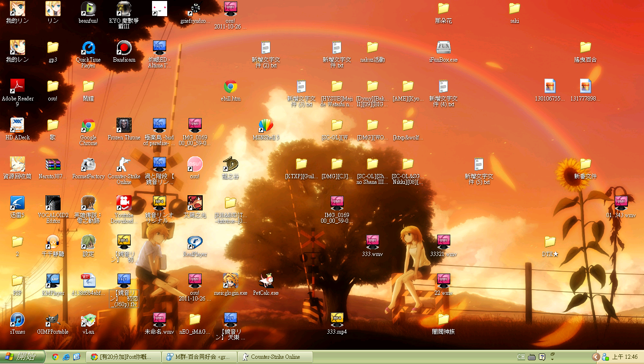
Task: Click Chrome quick launch icon in taskbar
Action: [x=55, y=357]
